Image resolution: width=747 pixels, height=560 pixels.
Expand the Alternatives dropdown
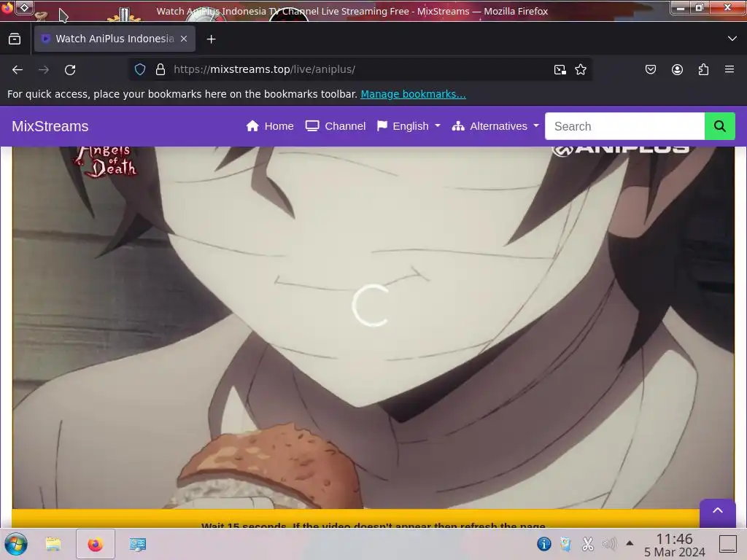click(495, 126)
